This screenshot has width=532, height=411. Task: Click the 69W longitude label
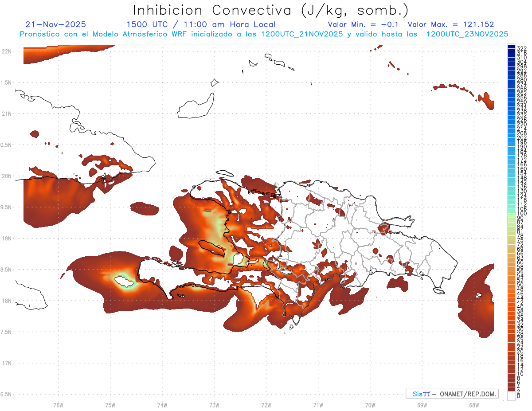coord(422,404)
